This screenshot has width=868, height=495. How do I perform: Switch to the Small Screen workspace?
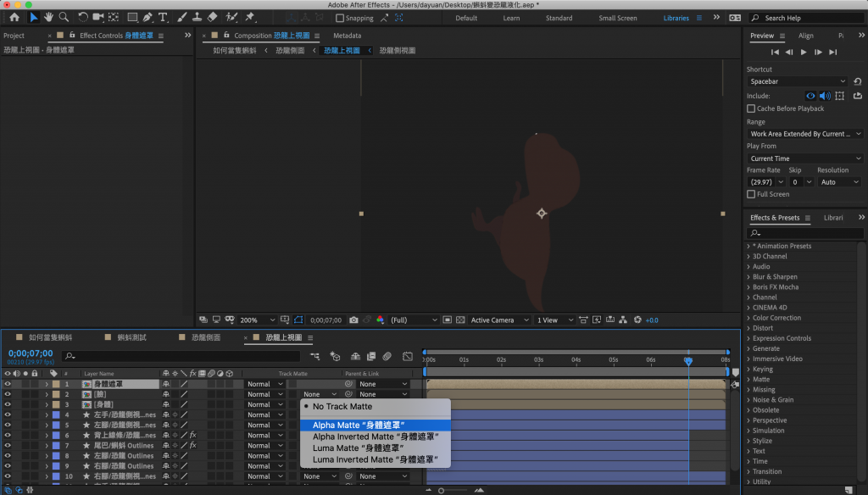pyautogui.click(x=618, y=18)
